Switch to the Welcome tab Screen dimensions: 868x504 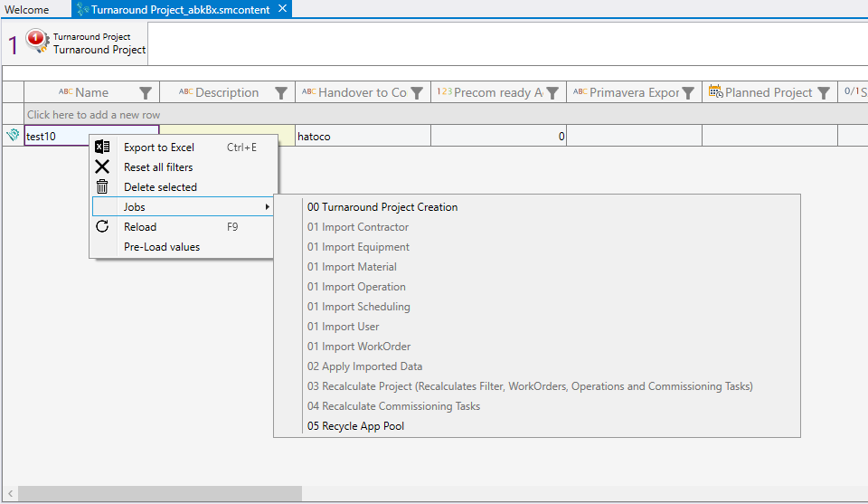pyautogui.click(x=27, y=10)
